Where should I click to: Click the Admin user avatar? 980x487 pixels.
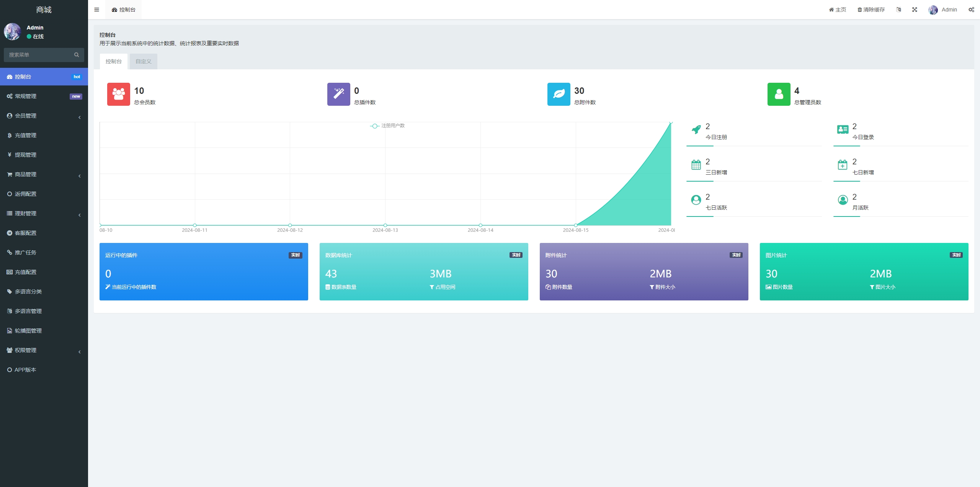(x=933, y=10)
